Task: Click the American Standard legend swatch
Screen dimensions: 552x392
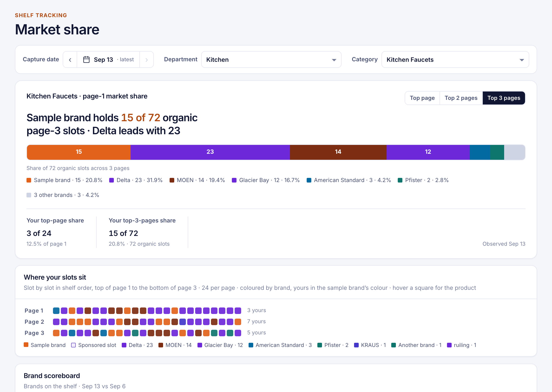Action: [x=309, y=180]
